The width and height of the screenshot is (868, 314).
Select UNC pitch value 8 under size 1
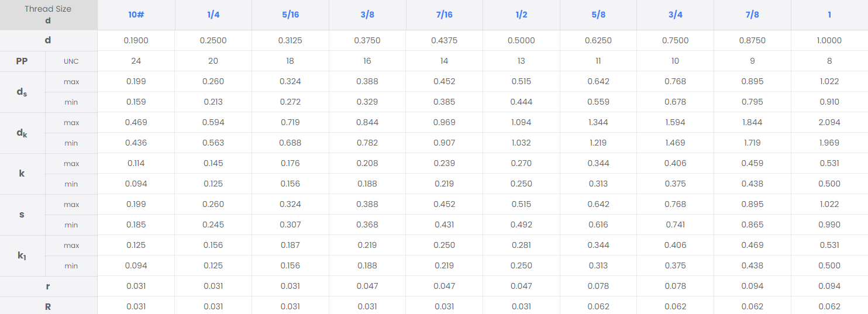(829, 61)
